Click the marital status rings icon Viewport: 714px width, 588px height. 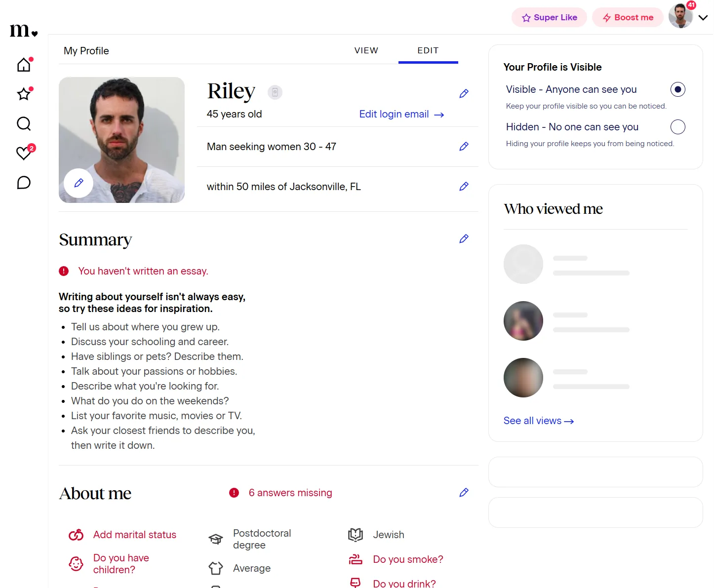click(76, 535)
